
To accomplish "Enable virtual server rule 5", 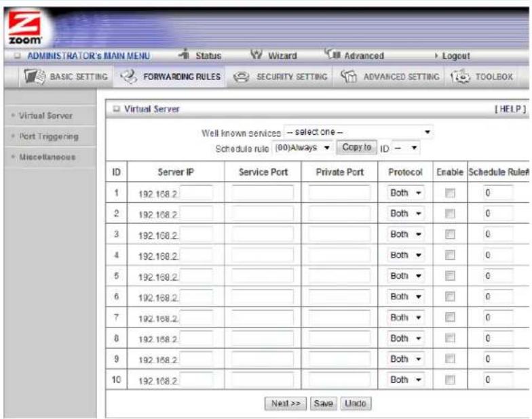I will coord(450,276).
